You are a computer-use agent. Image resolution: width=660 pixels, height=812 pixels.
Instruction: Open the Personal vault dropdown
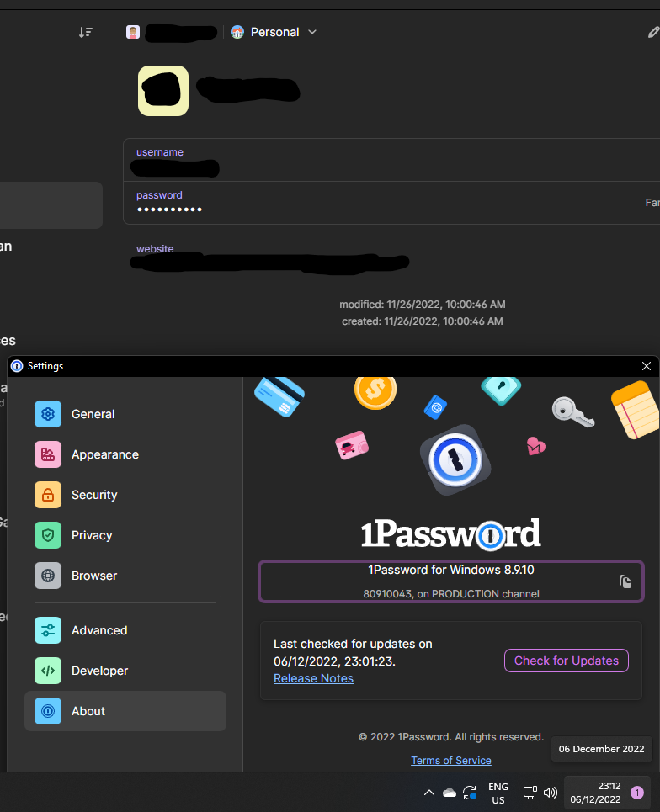(x=274, y=32)
